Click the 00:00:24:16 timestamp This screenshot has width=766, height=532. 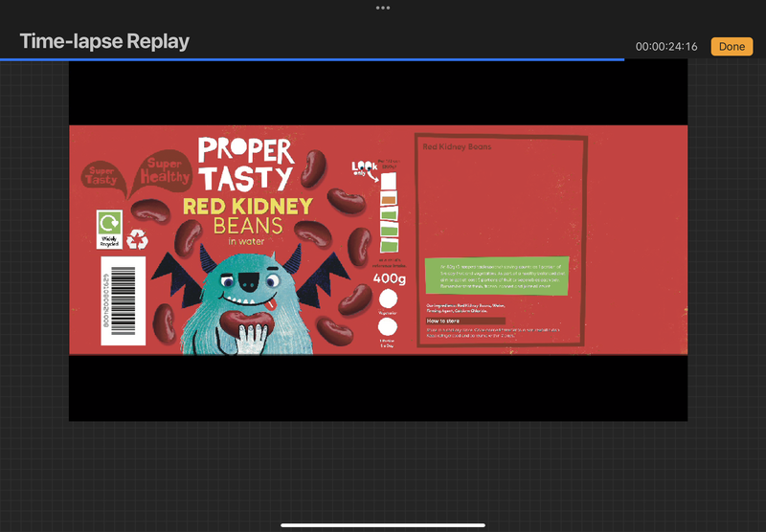(x=666, y=47)
